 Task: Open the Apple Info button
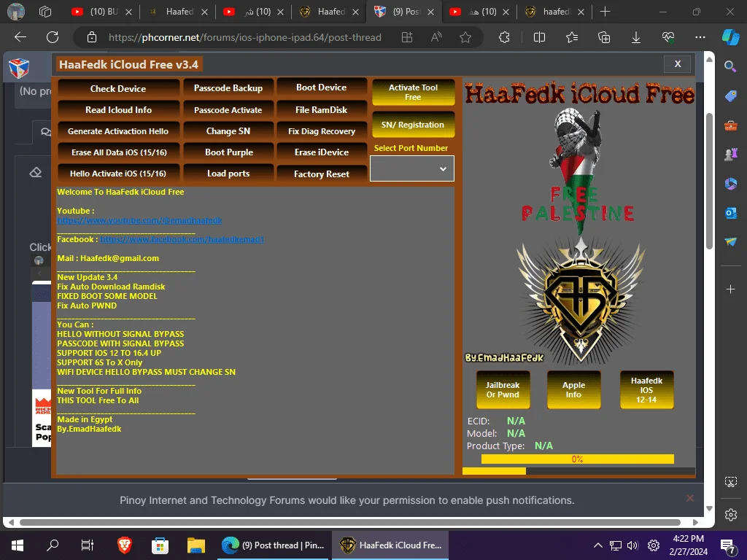point(573,390)
